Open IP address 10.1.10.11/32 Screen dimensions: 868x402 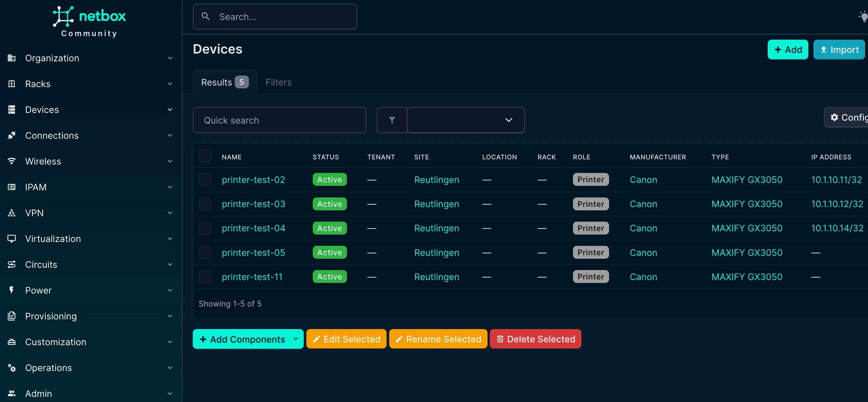click(836, 180)
